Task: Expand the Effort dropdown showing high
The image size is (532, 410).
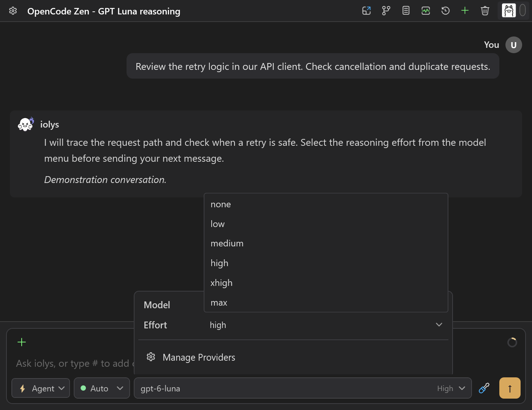Action: [x=326, y=325]
